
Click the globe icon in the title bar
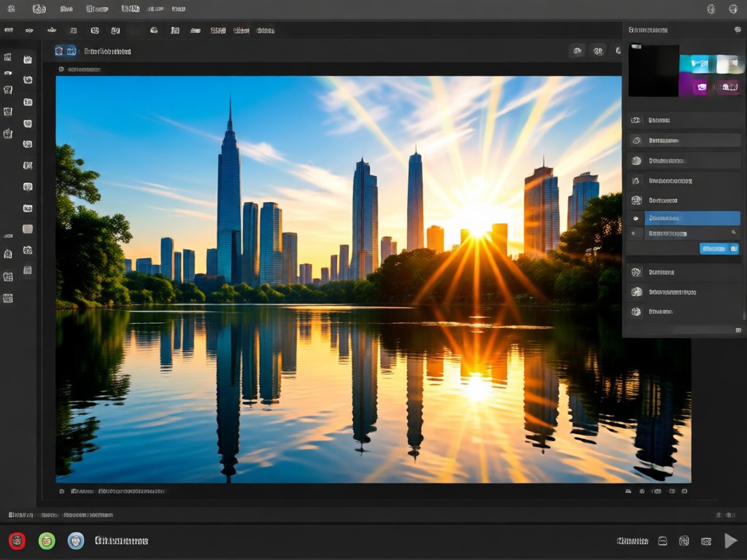coord(733,9)
